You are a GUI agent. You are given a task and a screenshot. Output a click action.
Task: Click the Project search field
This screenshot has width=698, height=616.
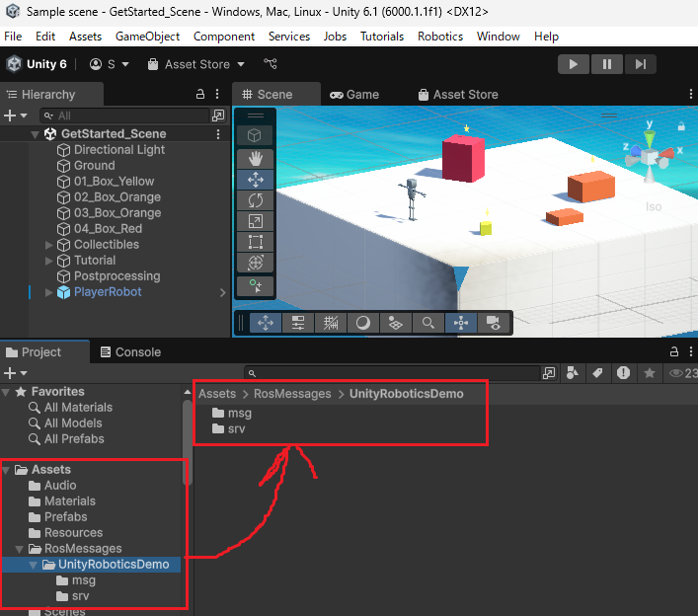coord(392,373)
